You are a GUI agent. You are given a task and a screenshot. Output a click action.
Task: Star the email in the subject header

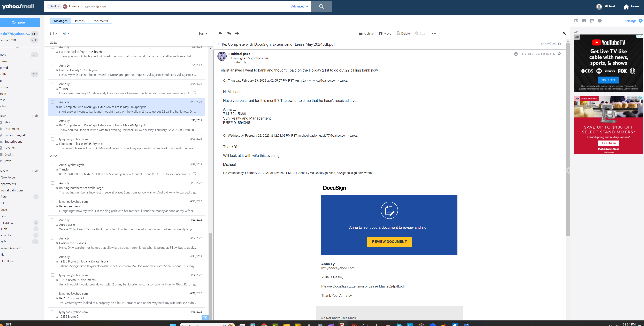[559, 43]
